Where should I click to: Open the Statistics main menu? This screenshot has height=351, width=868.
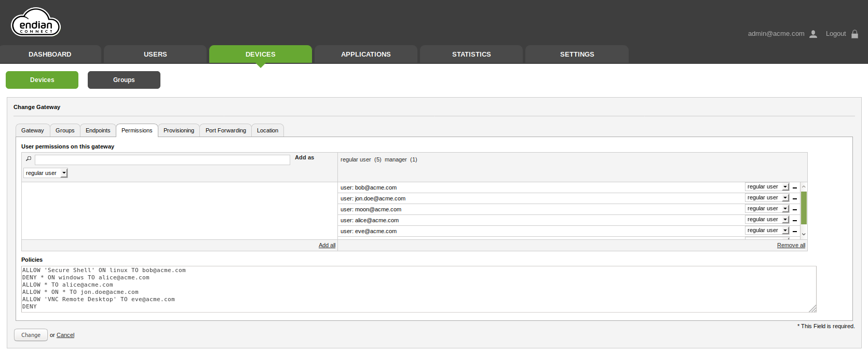click(x=471, y=54)
